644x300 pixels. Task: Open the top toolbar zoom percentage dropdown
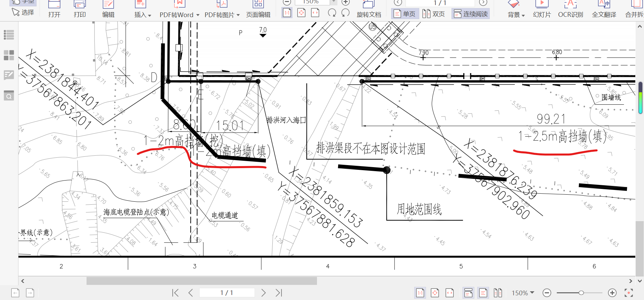333,2
